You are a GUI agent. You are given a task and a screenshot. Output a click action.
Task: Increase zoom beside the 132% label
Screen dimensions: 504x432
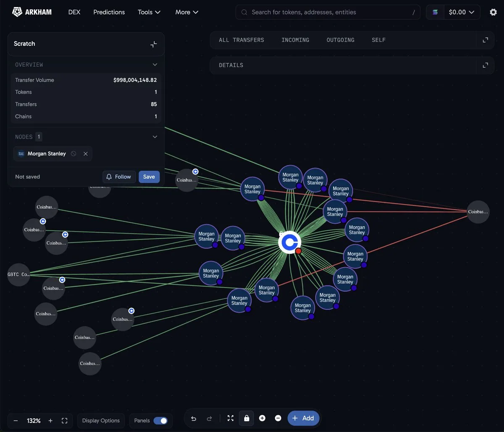click(x=50, y=421)
